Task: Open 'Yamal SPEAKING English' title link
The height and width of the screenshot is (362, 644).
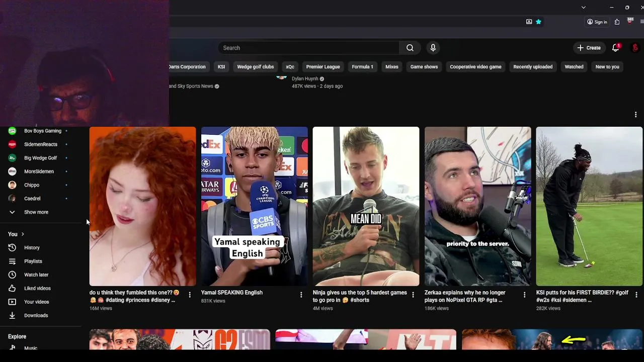Action: [232, 293]
